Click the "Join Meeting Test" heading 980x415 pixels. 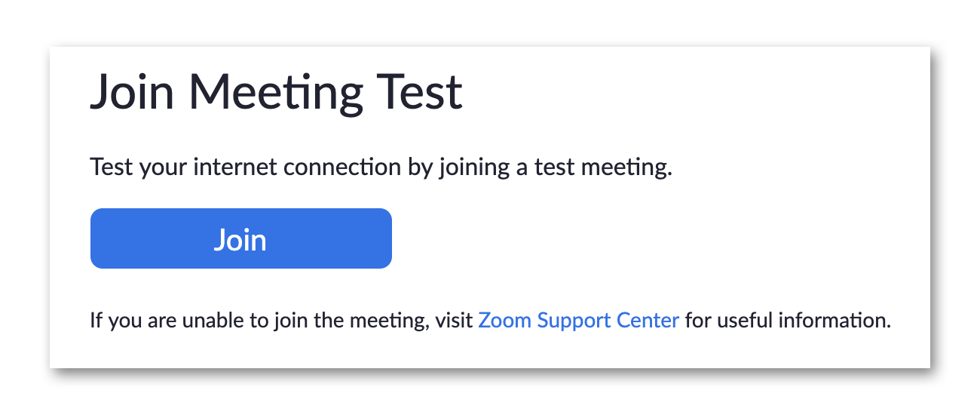(276, 94)
